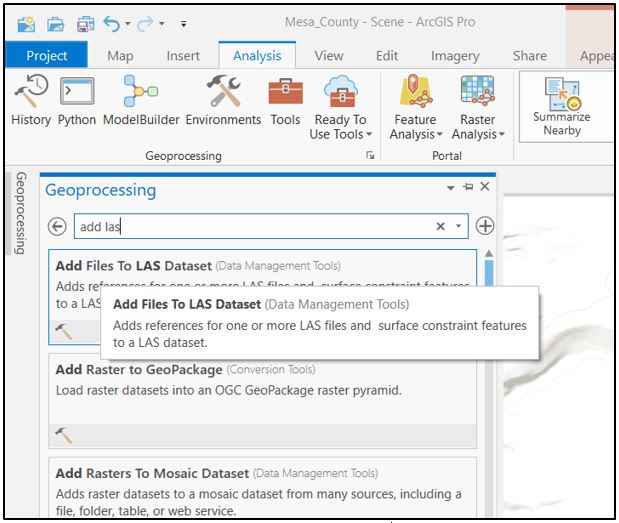
Task: Open geoprocessing History
Action: click(x=31, y=101)
